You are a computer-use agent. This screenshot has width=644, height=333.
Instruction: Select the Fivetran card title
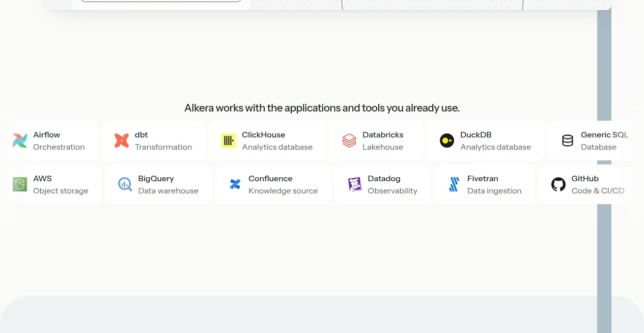tap(483, 179)
